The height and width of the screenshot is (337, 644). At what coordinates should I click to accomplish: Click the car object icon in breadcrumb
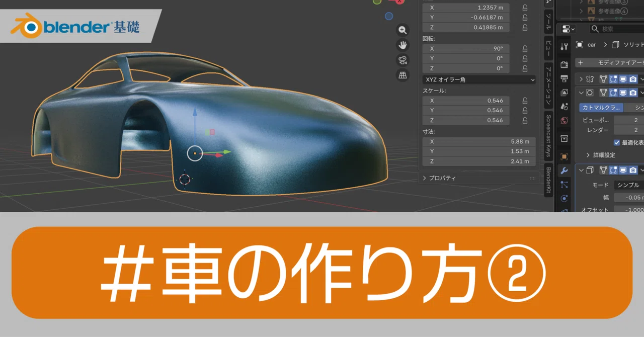pos(579,45)
